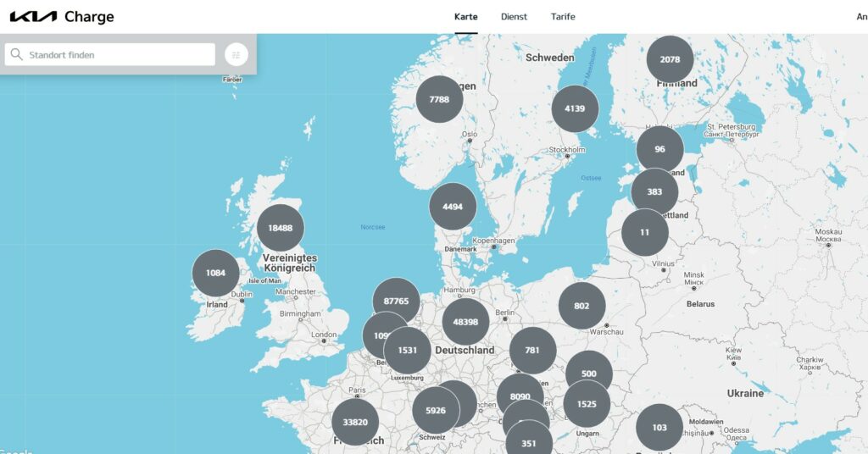Select the 500 cluster marker
This screenshot has width=868, height=454.
(589, 374)
